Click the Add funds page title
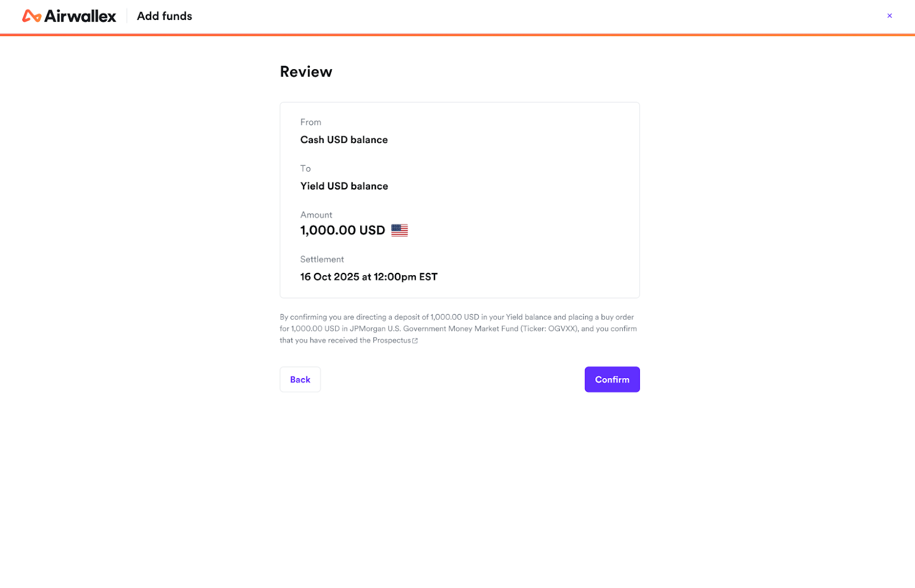 point(165,16)
